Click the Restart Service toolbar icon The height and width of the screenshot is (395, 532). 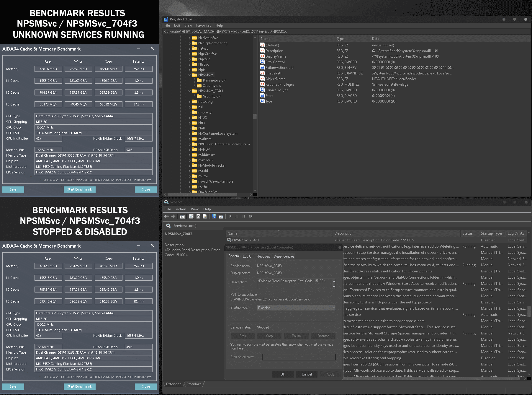click(x=251, y=217)
